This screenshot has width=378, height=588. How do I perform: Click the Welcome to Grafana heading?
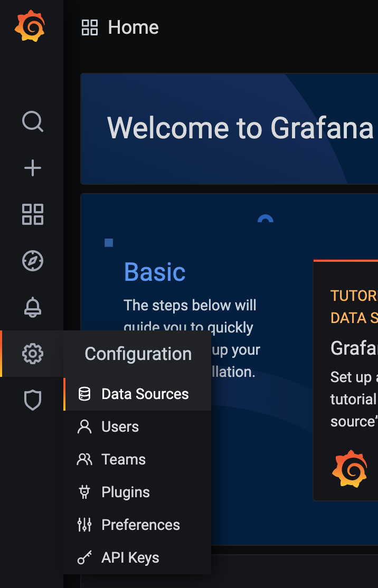point(240,128)
